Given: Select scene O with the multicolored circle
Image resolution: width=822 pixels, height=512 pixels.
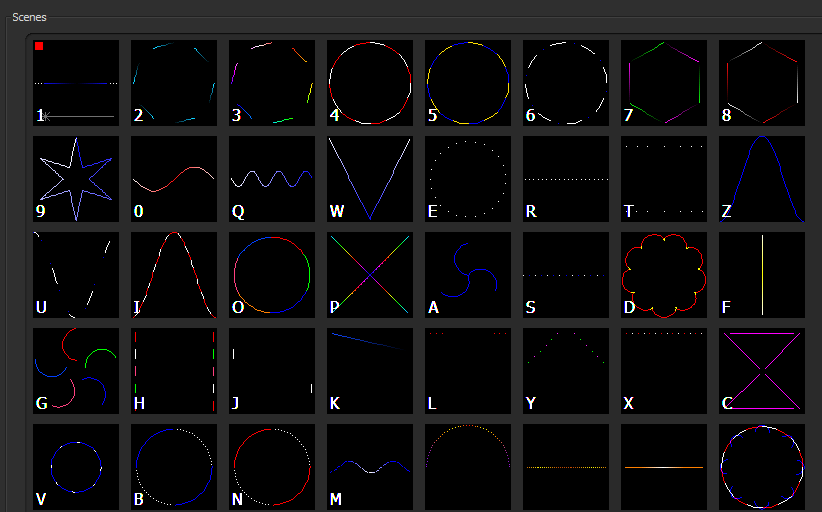Looking at the screenshot, I should [x=272, y=275].
